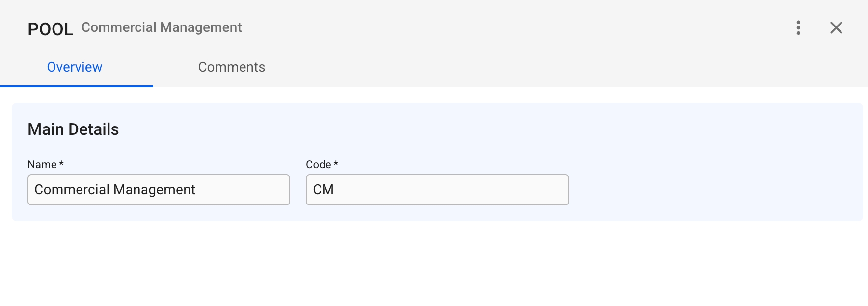Viewport: 868px width, 306px height.
Task: Click the Main Details section heading
Action: [73, 129]
